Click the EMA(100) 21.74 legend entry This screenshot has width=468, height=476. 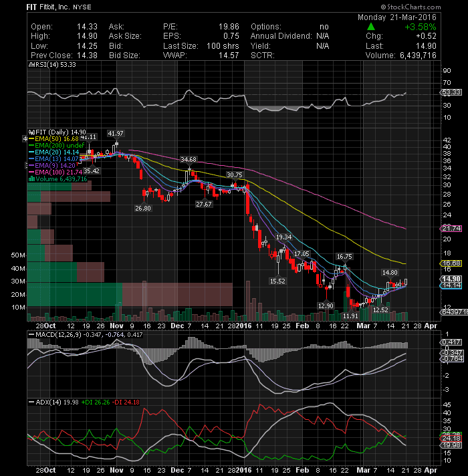click(x=55, y=172)
